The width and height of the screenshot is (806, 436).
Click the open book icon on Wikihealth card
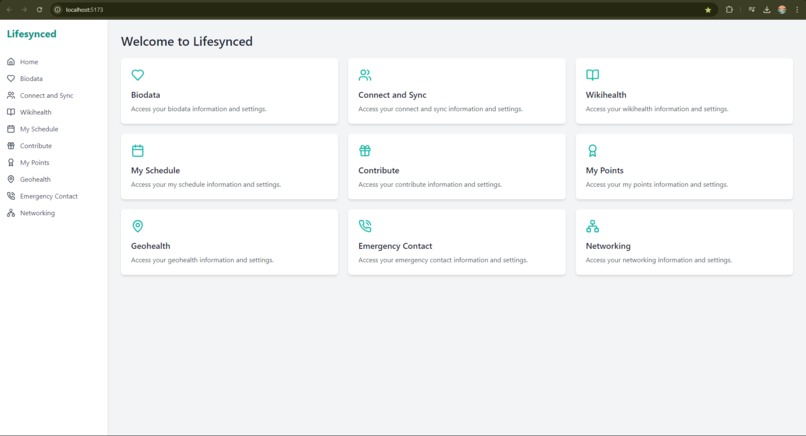593,75
